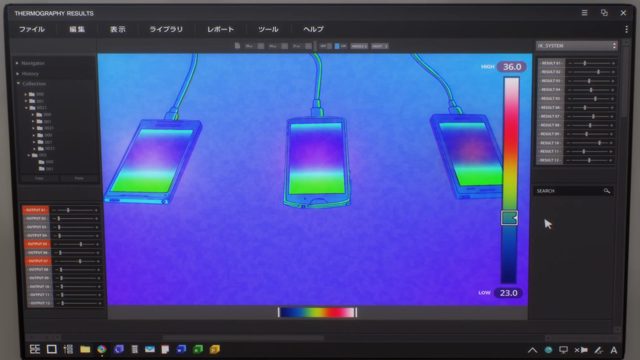Click the LOW temperature value 23.0
The width and height of the screenshot is (640, 360).
click(508, 293)
